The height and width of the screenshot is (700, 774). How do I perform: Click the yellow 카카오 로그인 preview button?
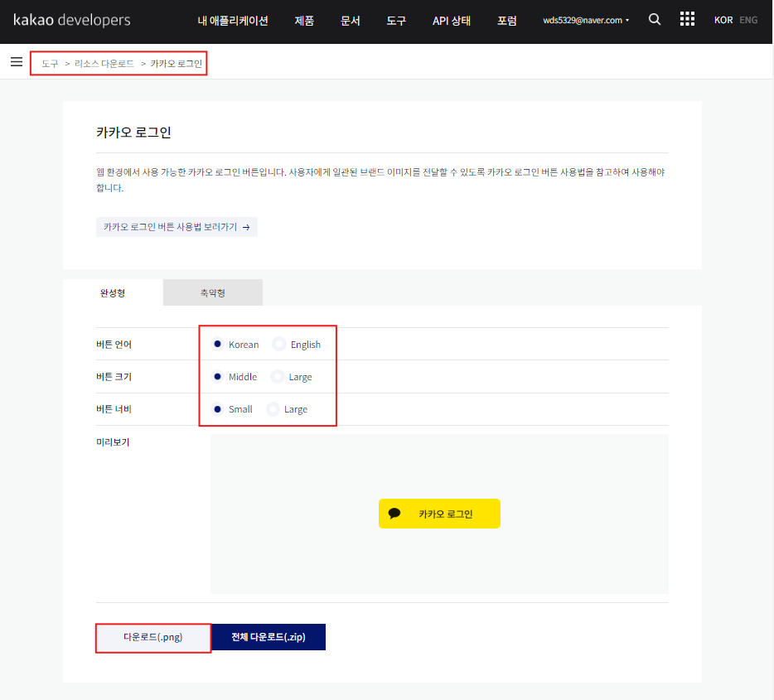pyautogui.click(x=439, y=514)
